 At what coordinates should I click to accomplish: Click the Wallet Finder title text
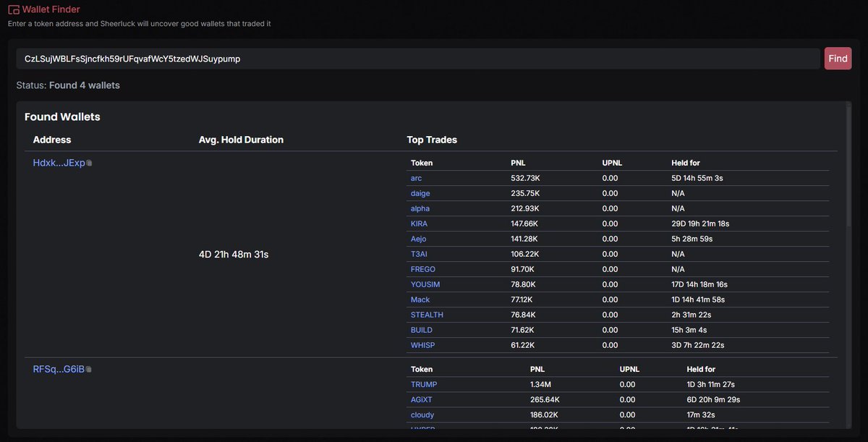pos(51,9)
